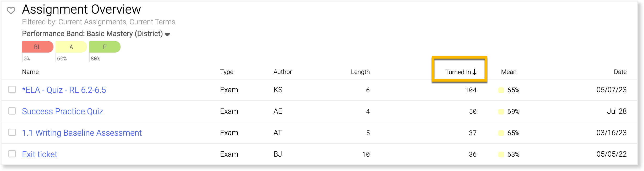Image resolution: width=644 pixels, height=171 pixels.
Task: Open the Exit ticket assignment
Action: (40, 154)
